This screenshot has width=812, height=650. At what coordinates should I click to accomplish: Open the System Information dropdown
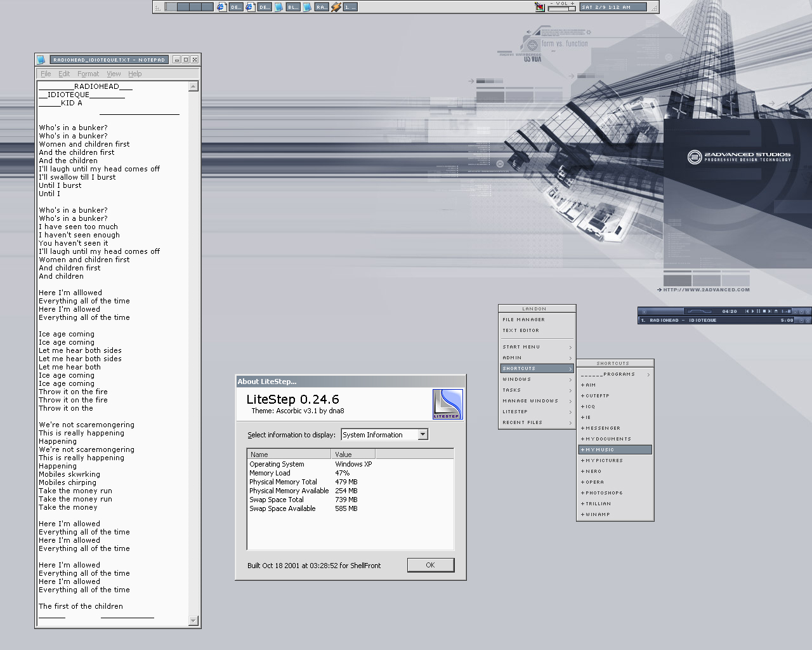coord(384,435)
